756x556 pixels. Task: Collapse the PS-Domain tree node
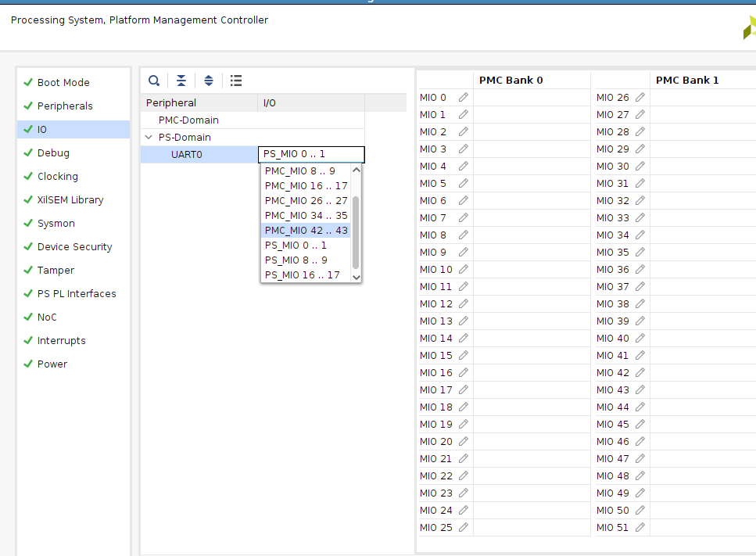(149, 138)
